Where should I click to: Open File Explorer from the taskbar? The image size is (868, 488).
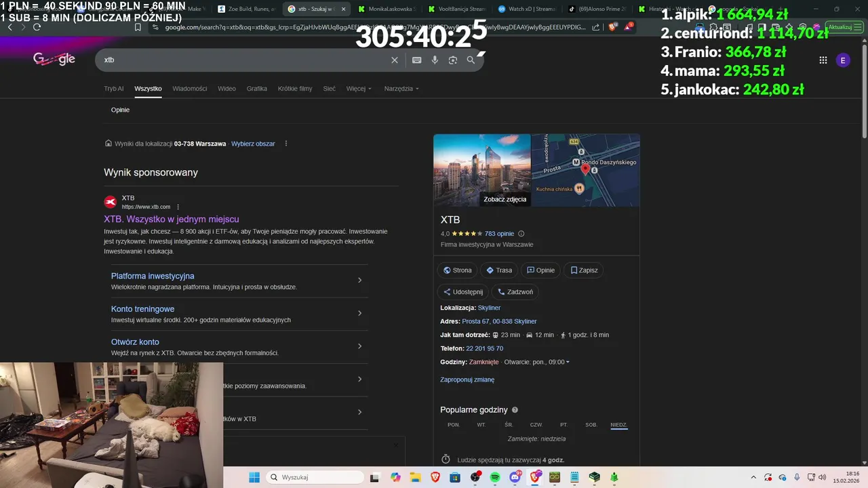click(415, 477)
